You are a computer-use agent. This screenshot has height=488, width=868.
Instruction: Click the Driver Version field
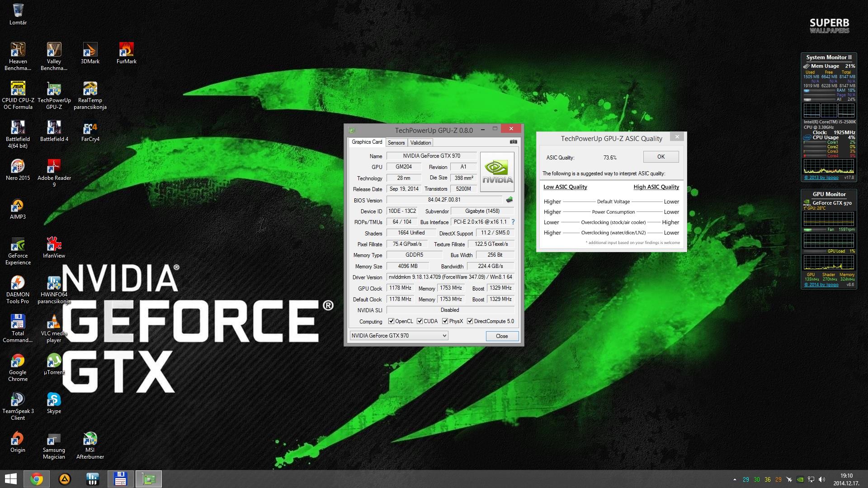click(450, 277)
